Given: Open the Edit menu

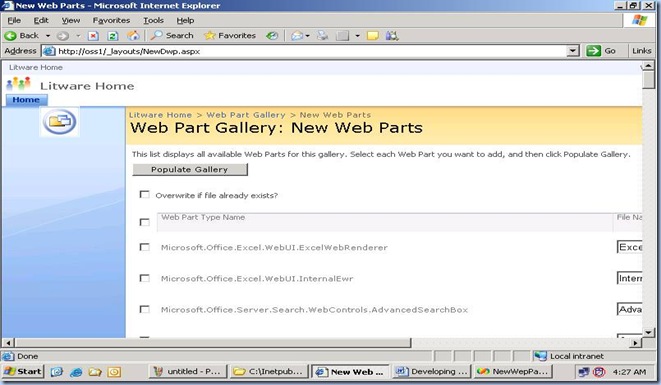Looking at the screenshot, I should pyautogui.click(x=41, y=20).
